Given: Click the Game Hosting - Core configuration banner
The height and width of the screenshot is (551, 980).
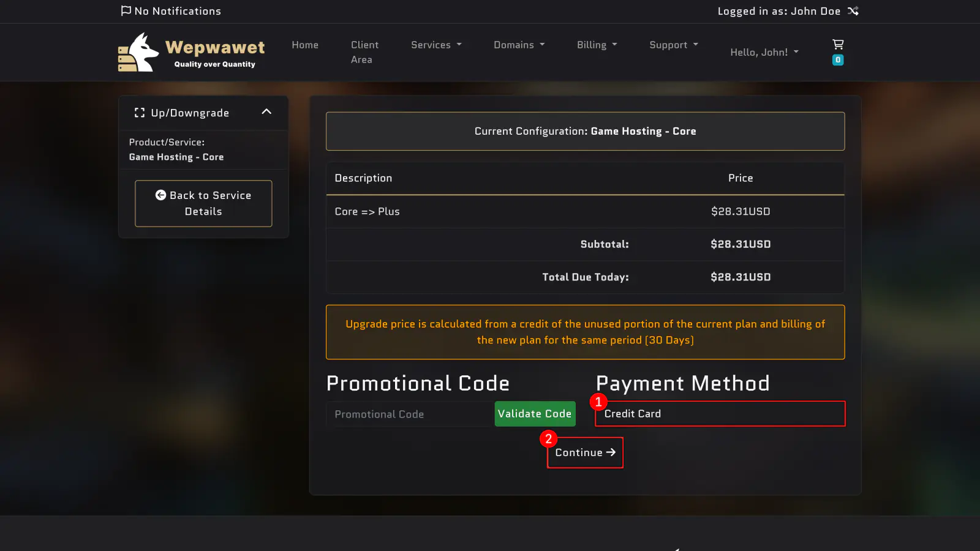Looking at the screenshot, I should 585,131.
